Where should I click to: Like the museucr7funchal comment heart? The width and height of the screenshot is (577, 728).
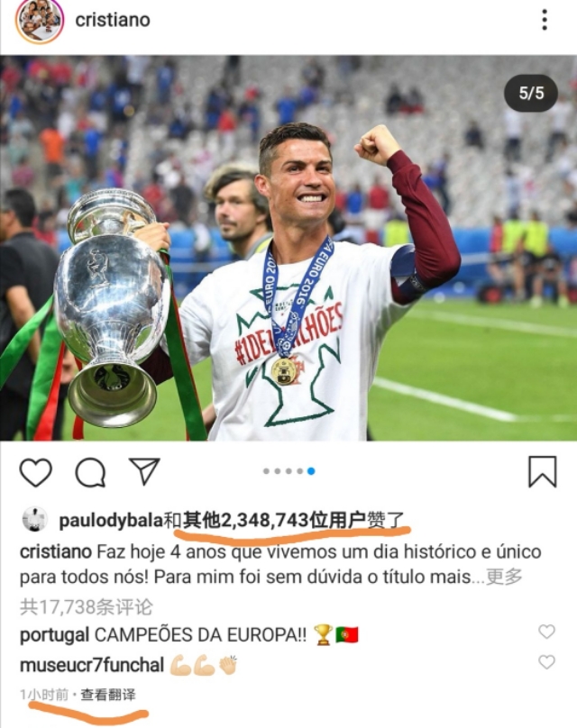pos(546,662)
